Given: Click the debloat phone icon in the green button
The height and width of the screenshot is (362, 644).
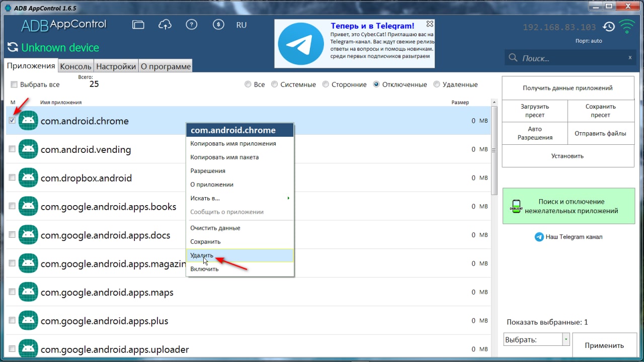Looking at the screenshot, I should (x=516, y=206).
